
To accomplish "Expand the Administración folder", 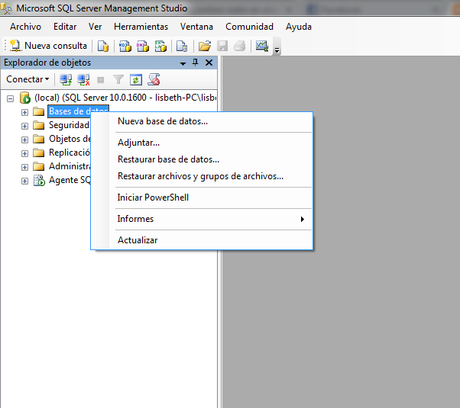I will (x=25, y=167).
